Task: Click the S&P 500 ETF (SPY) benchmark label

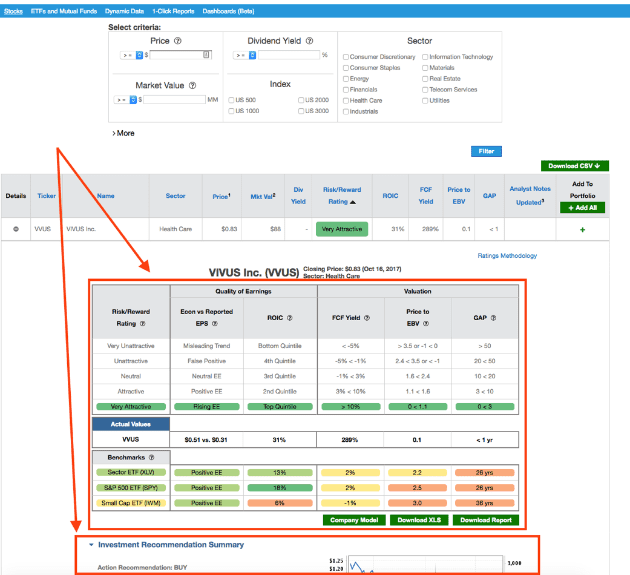Action: tap(131, 488)
